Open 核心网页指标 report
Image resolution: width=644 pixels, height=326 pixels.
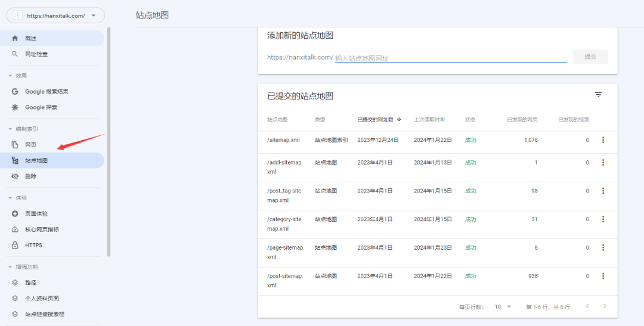point(52,229)
